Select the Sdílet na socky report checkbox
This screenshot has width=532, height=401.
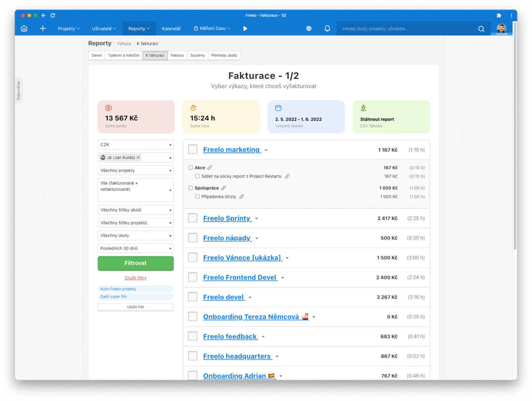click(x=197, y=176)
